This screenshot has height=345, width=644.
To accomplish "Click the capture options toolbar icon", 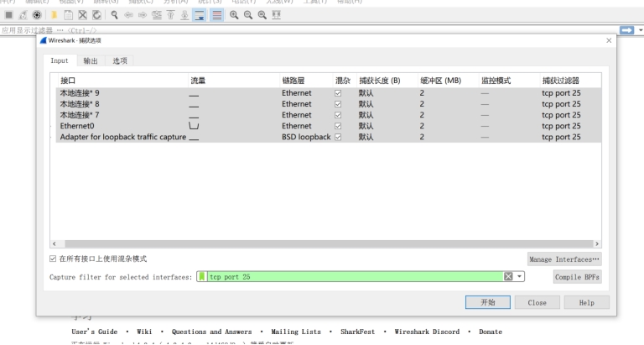I will [x=35, y=17].
